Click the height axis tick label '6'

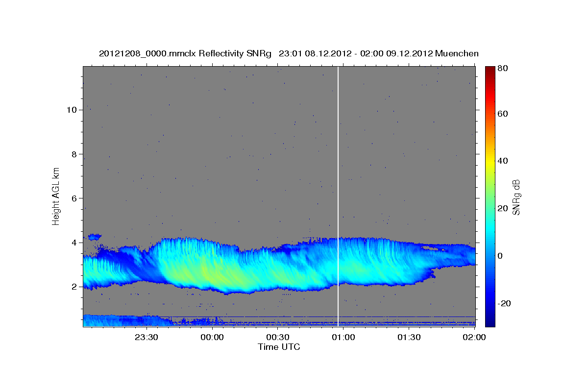click(73, 198)
